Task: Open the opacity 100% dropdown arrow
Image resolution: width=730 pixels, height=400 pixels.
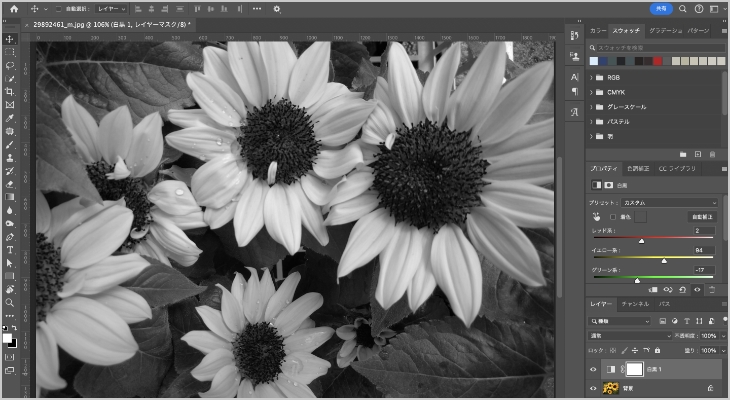Action: (x=724, y=336)
